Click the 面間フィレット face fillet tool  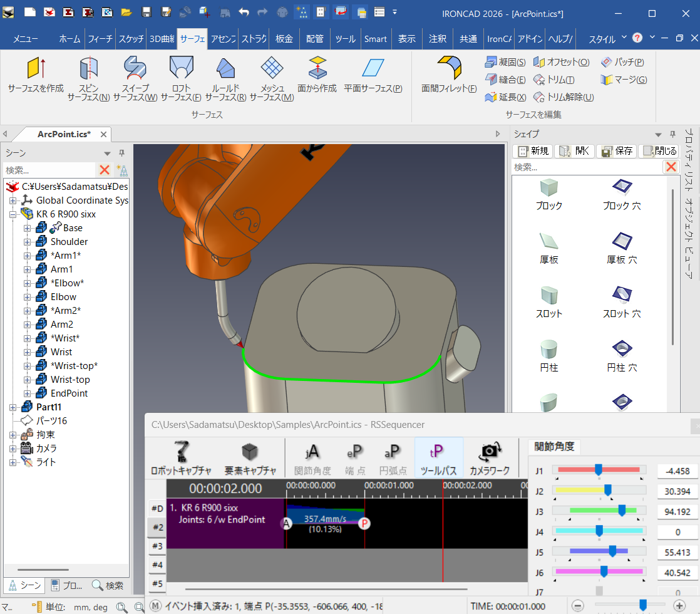449,75
